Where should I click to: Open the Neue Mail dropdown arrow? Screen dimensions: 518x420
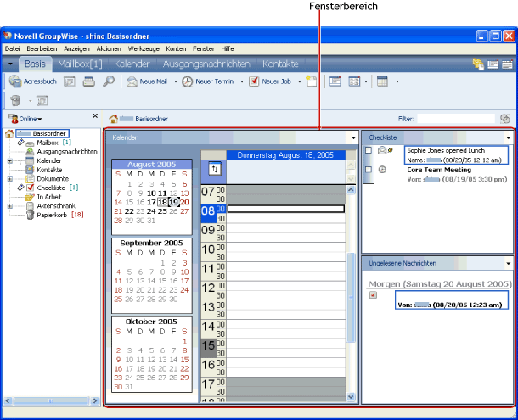pos(176,81)
